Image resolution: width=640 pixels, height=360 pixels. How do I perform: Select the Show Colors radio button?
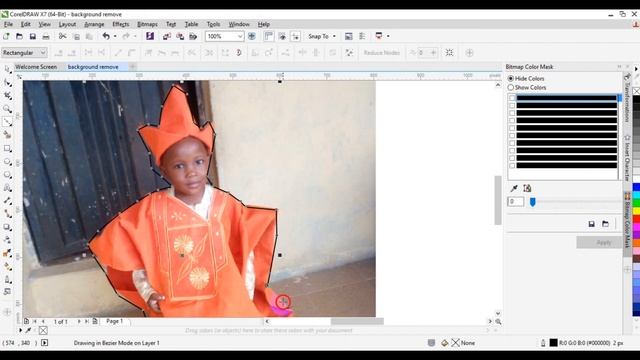pos(511,87)
